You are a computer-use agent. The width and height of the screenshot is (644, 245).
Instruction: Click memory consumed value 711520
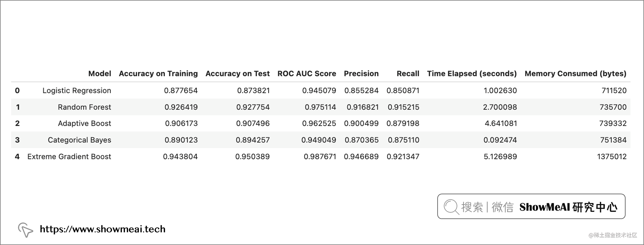click(x=614, y=91)
